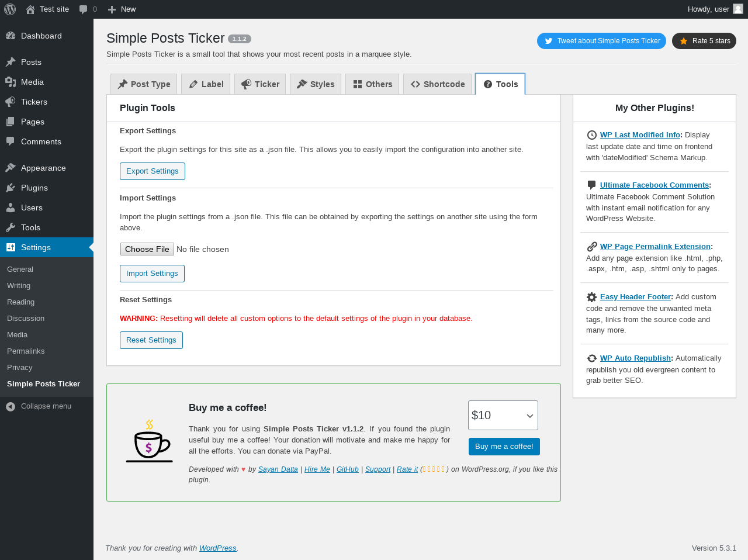748x560 pixels.
Task: Open the Permalinks settings submenu
Action: [47, 351]
